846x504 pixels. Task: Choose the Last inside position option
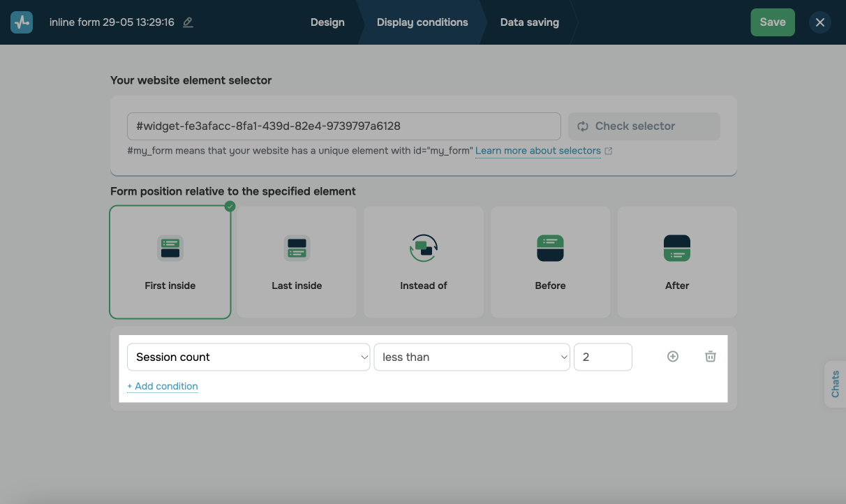point(297,262)
